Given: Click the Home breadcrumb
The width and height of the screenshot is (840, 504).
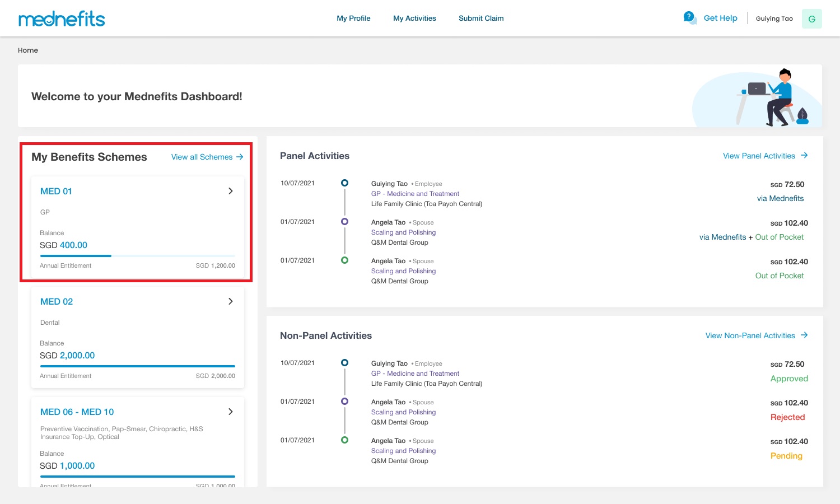Looking at the screenshot, I should tap(28, 50).
